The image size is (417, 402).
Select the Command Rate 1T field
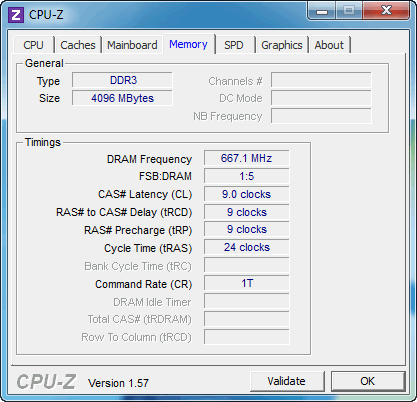[x=247, y=283]
